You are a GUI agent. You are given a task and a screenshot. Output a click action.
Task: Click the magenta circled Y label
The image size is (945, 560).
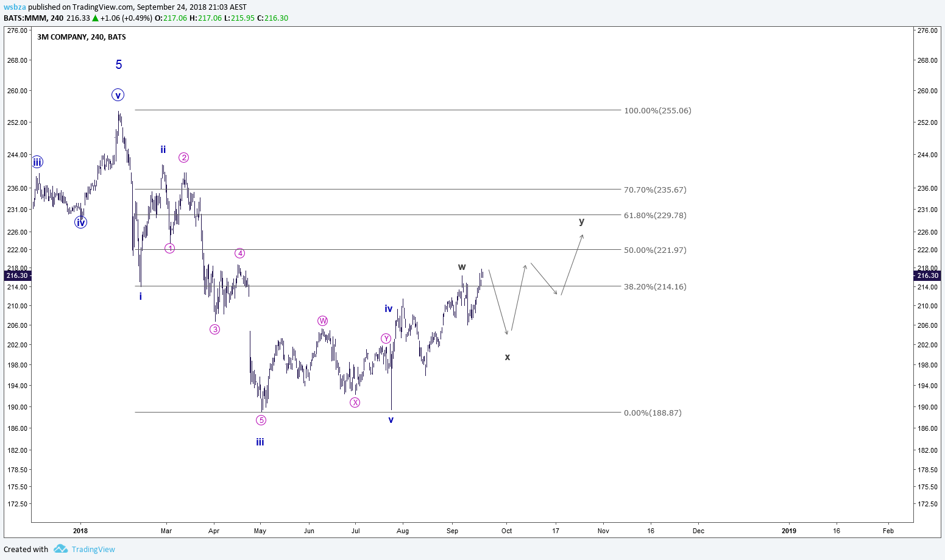pos(386,339)
